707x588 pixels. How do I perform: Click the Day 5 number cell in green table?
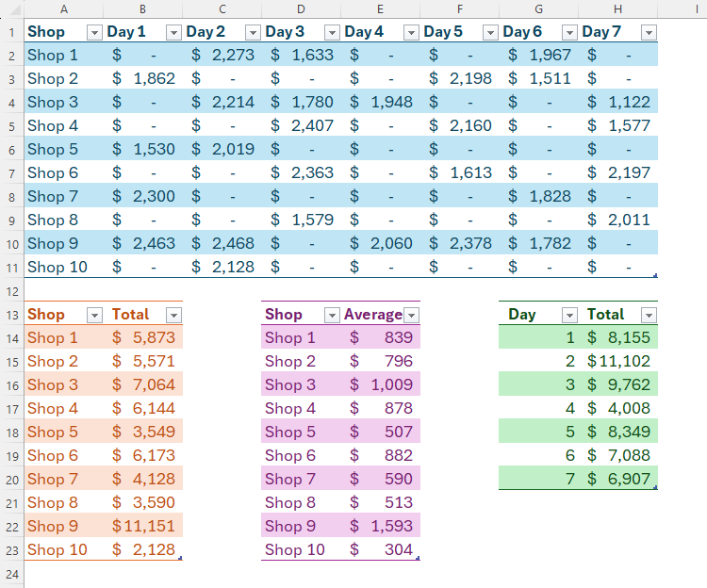(538, 432)
